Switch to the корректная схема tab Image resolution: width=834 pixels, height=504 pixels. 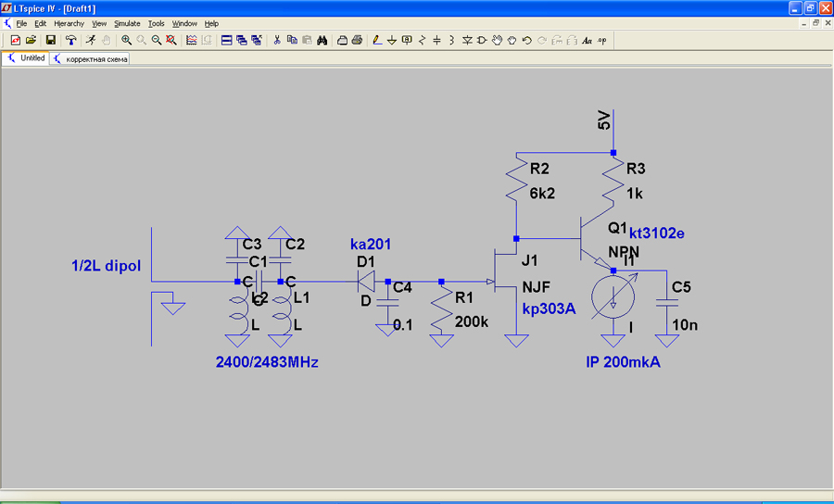90,59
